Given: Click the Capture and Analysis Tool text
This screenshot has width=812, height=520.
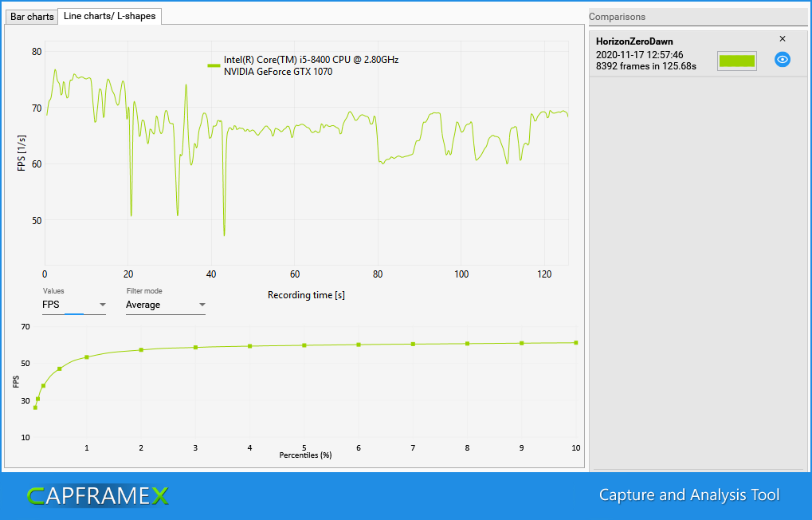Looking at the screenshot, I should 689,495.
